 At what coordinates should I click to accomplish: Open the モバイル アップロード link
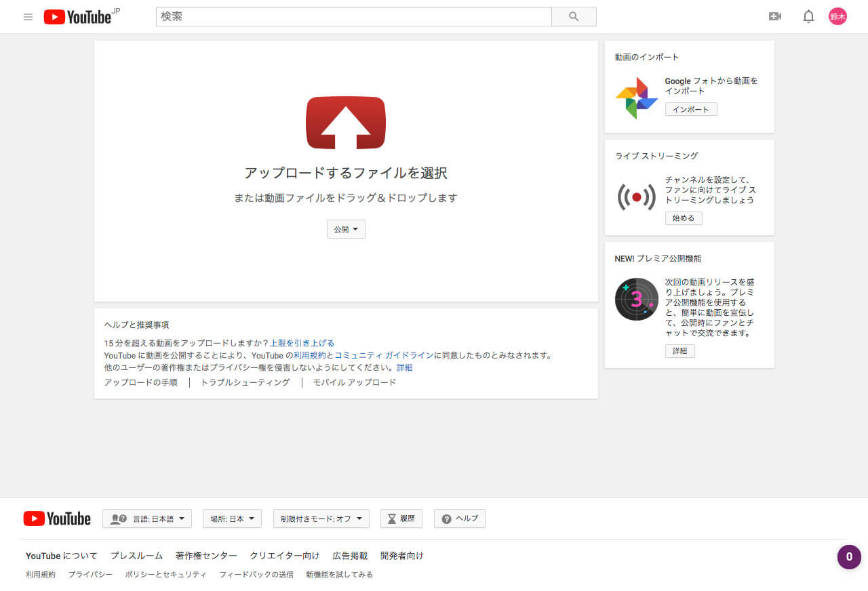[x=354, y=383]
